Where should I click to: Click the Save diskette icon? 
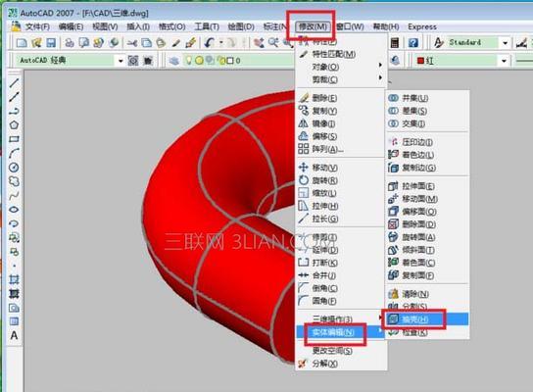pyautogui.click(x=51, y=43)
